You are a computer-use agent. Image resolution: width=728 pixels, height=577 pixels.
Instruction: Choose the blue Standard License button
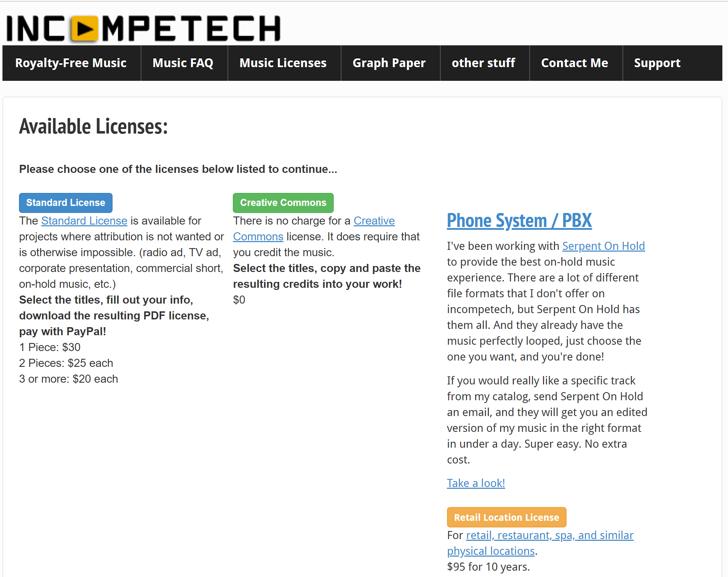pos(66,203)
